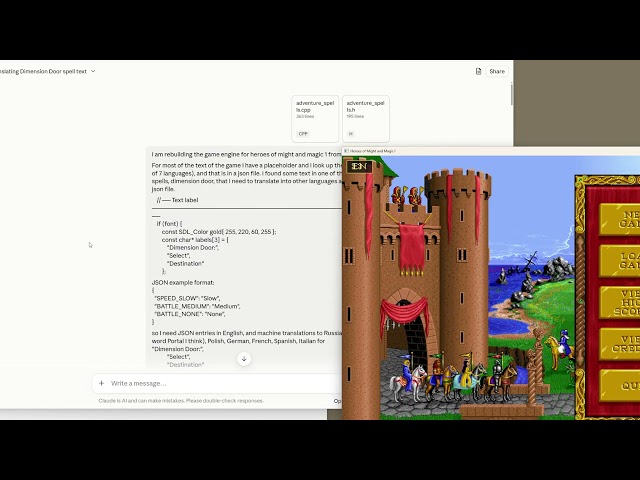Click the const SDL_Color gold code line
The image size is (640, 480).
point(219,231)
